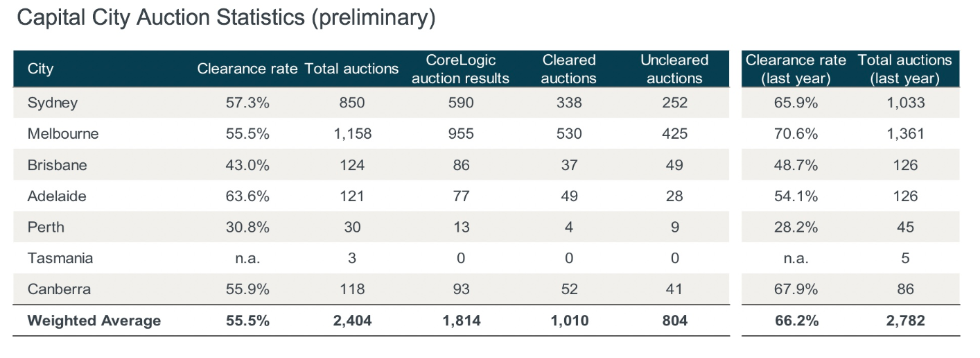Click the Adelaide city cell
This screenshot has width=980, height=358.
(57, 196)
